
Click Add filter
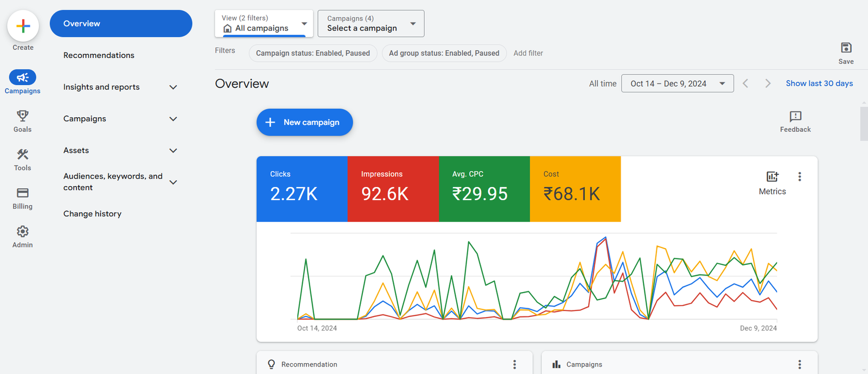[528, 53]
